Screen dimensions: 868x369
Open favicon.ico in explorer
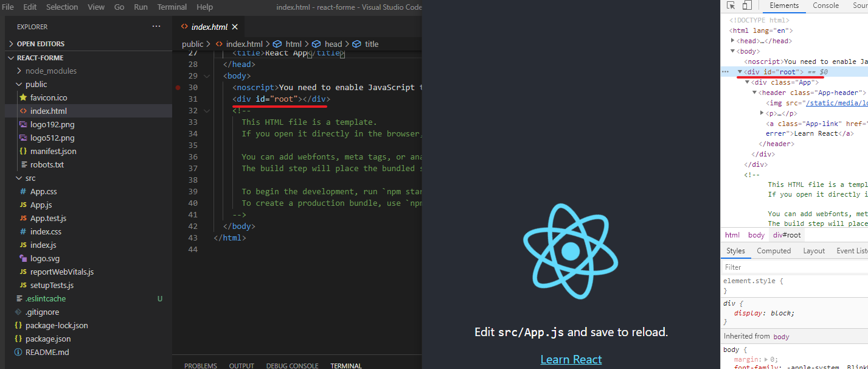coord(49,97)
